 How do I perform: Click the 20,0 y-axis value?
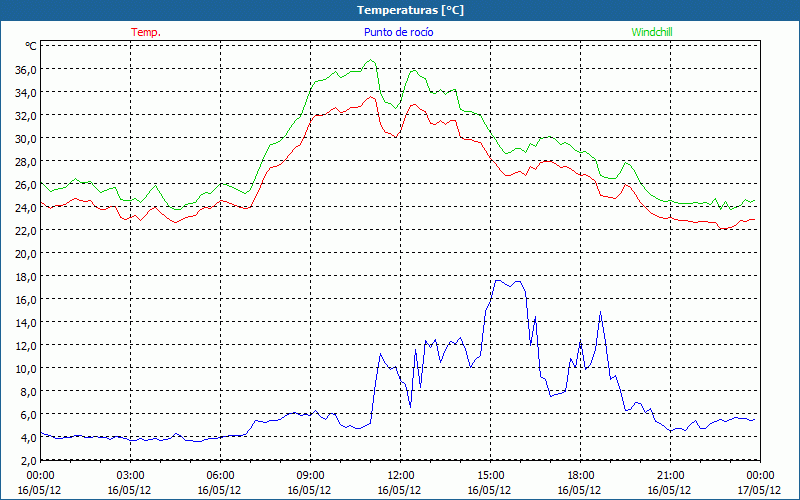[x=26, y=254]
